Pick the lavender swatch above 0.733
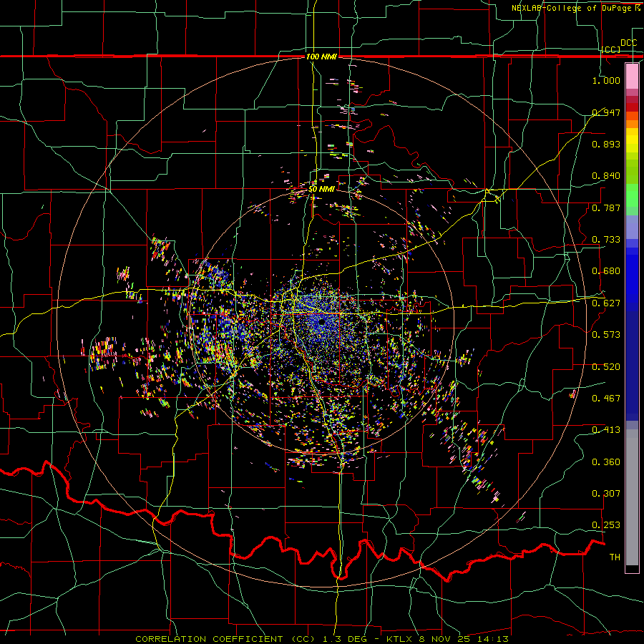644x644 pixels. 632,227
